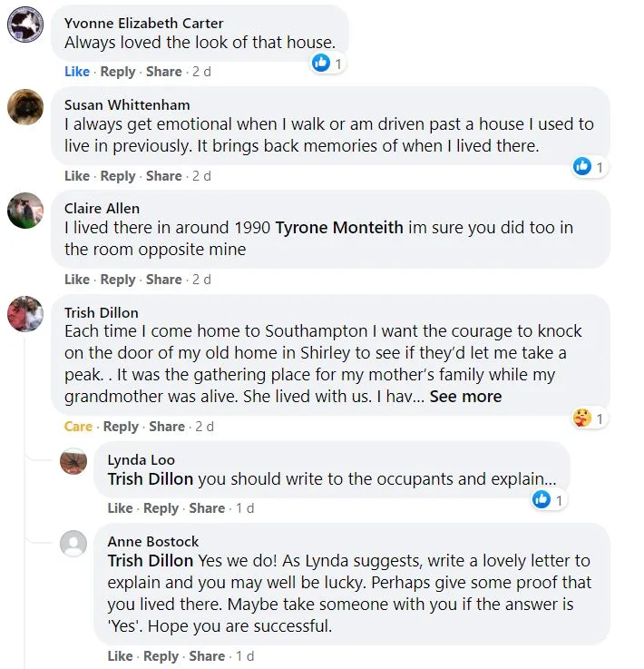Reply to Susan Whittenham's comment

point(118,176)
